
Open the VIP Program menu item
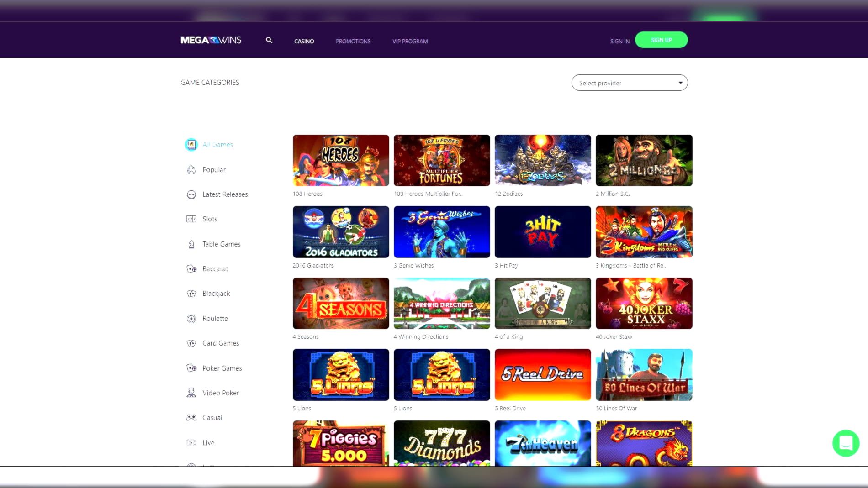tap(410, 41)
